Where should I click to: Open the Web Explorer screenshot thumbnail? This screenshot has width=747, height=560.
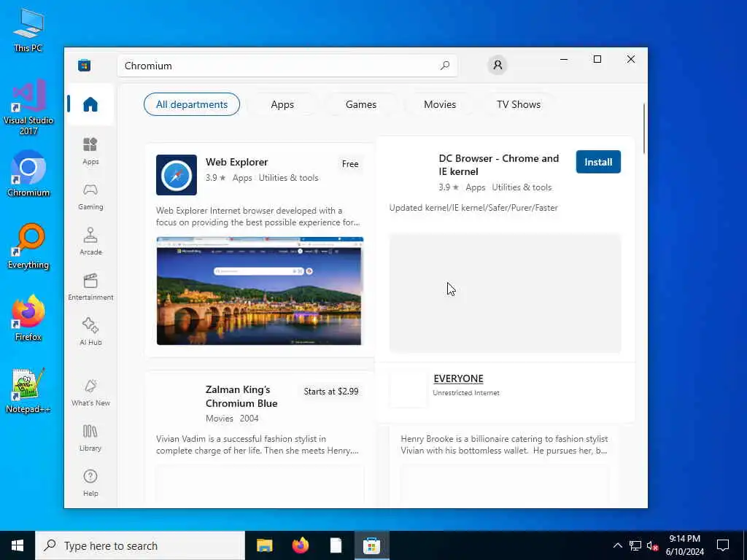(259, 290)
